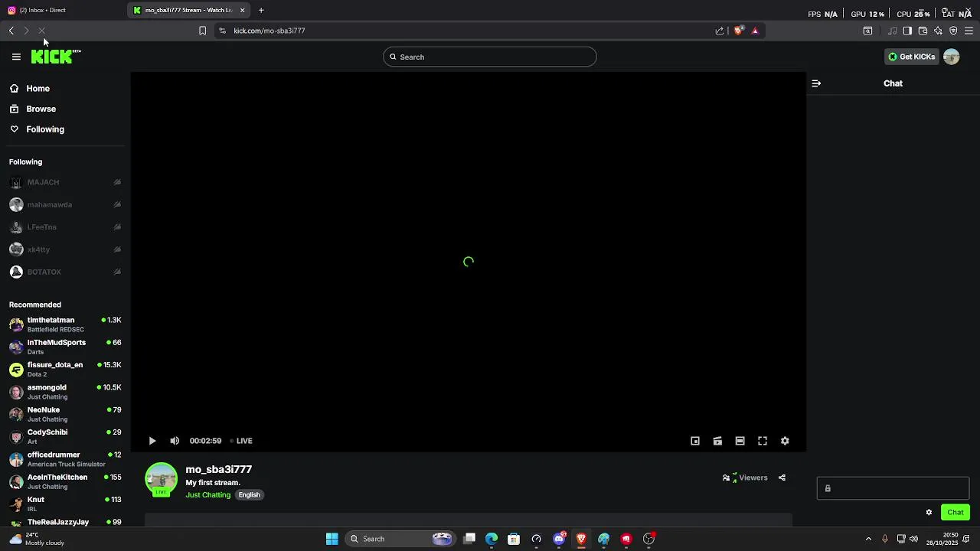The height and width of the screenshot is (551, 980).
Task: Open OBS Studio from taskbar
Action: coord(649,539)
